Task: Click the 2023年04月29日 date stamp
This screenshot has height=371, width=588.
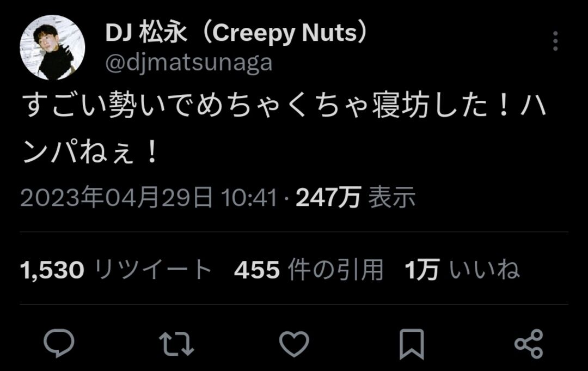Action: pyautogui.click(x=117, y=197)
